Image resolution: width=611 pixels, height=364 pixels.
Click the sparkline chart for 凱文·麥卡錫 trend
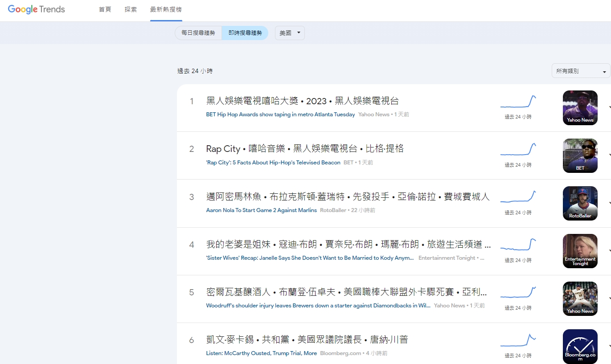point(518,340)
